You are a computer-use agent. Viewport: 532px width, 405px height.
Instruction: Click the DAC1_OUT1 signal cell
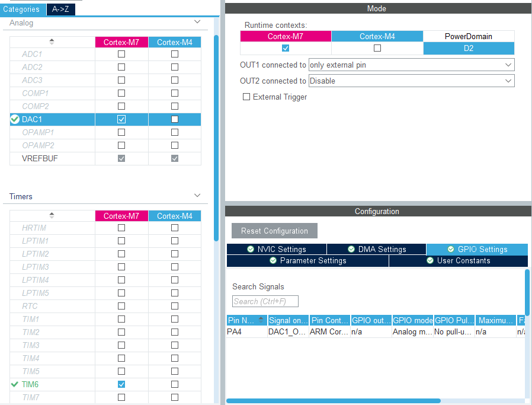tap(289, 331)
